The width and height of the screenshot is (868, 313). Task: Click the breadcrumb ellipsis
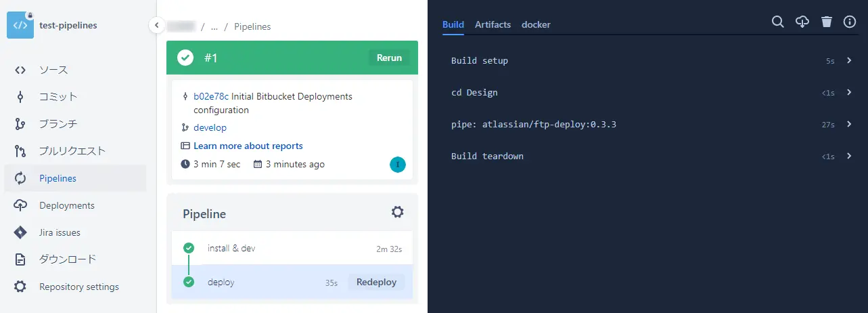coord(214,27)
